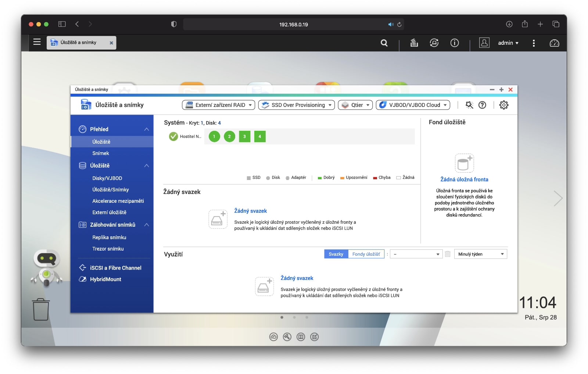Collapse the Úložiště sidebar section
588x374 pixels.
pyautogui.click(x=147, y=166)
